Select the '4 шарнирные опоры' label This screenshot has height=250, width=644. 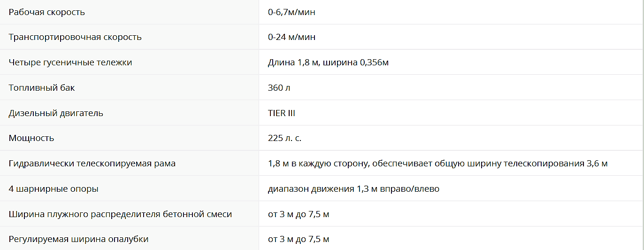pos(54,189)
